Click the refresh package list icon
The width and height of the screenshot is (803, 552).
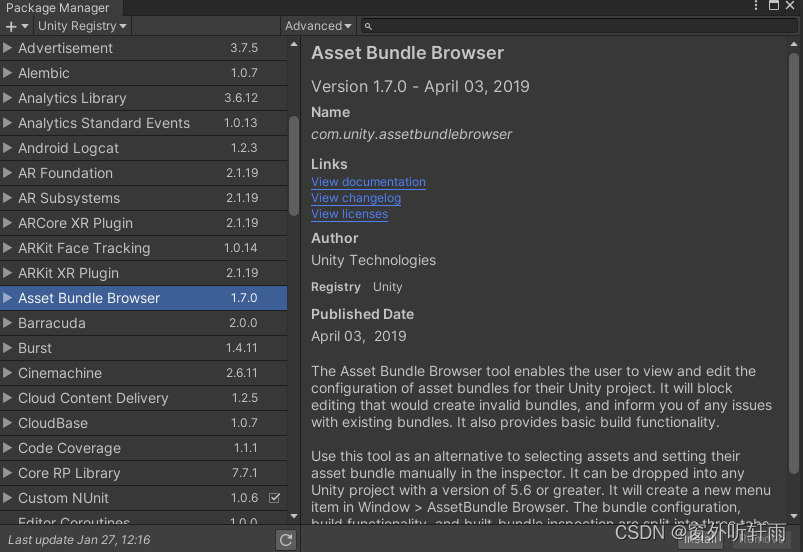click(286, 540)
